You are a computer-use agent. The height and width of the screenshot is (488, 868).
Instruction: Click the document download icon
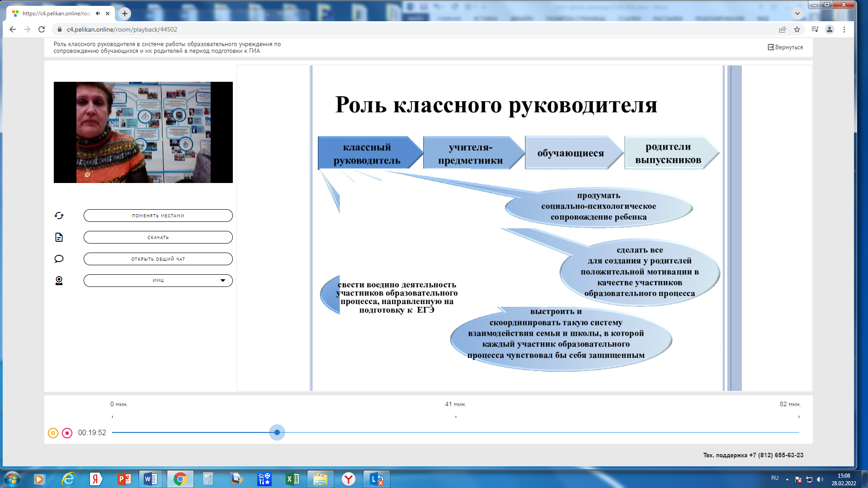(x=59, y=237)
